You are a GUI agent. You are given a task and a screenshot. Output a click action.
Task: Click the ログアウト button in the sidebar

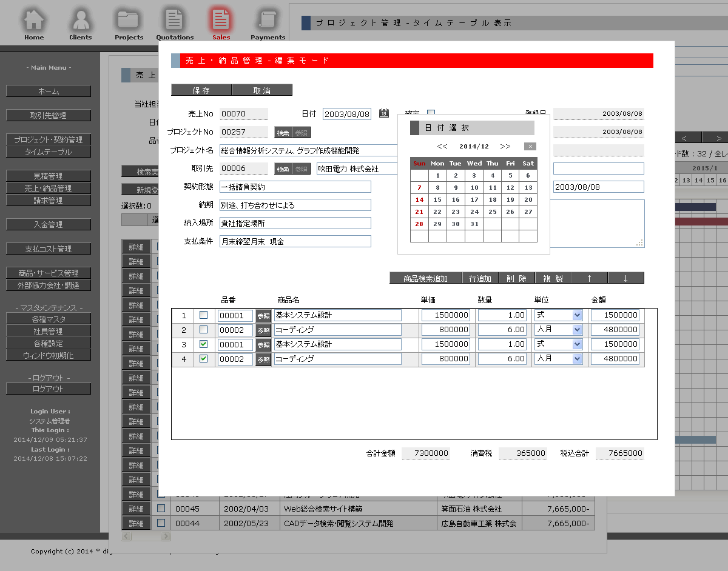(49, 389)
